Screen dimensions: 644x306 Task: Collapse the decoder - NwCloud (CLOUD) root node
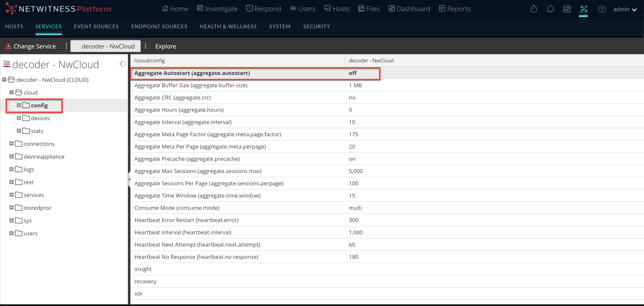4,80
